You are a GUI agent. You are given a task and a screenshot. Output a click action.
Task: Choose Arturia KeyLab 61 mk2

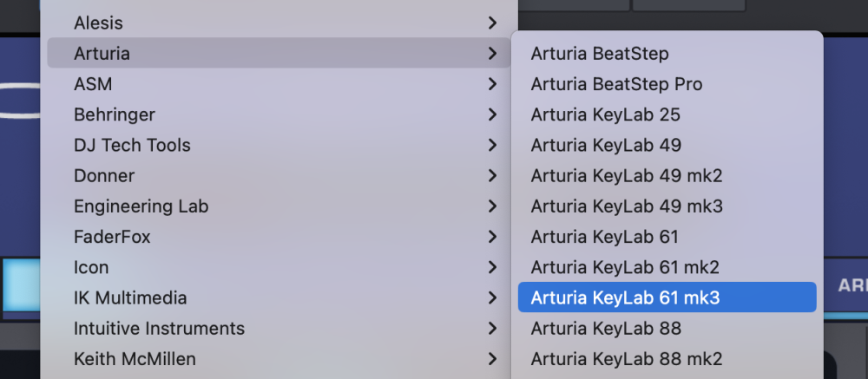[x=625, y=267]
